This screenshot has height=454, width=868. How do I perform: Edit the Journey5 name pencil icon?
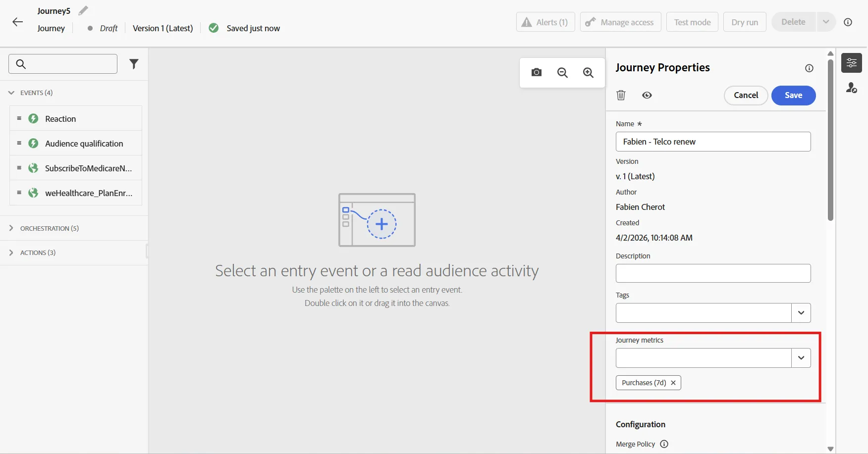point(83,10)
